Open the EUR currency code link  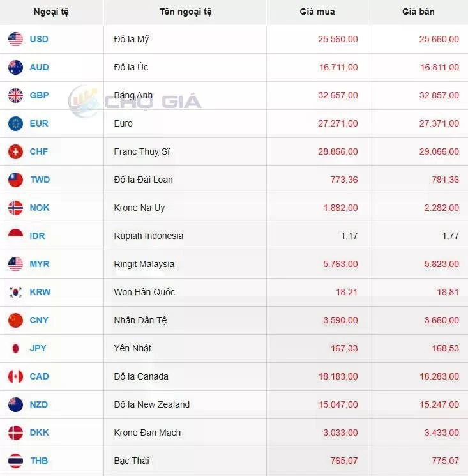pos(39,123)
